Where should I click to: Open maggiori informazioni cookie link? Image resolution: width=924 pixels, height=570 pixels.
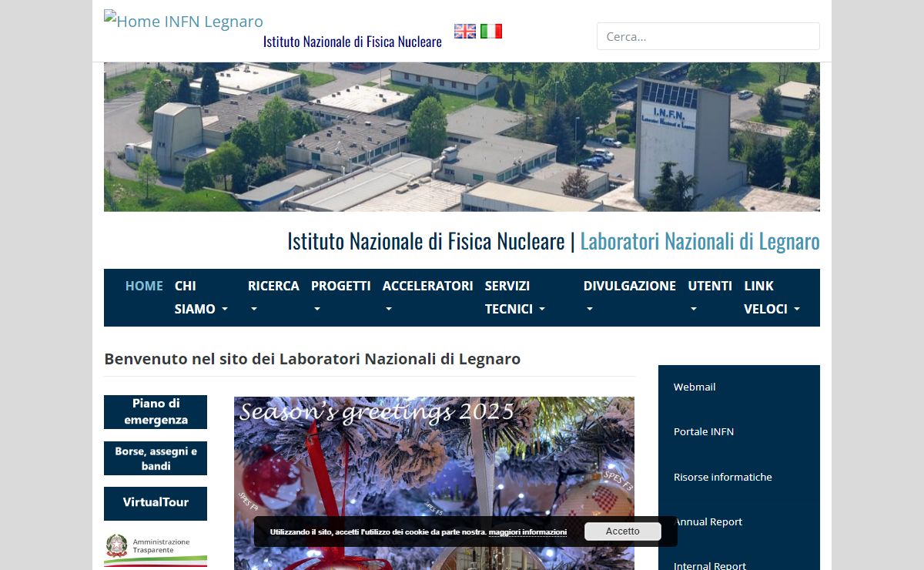[x=527, y=532]
